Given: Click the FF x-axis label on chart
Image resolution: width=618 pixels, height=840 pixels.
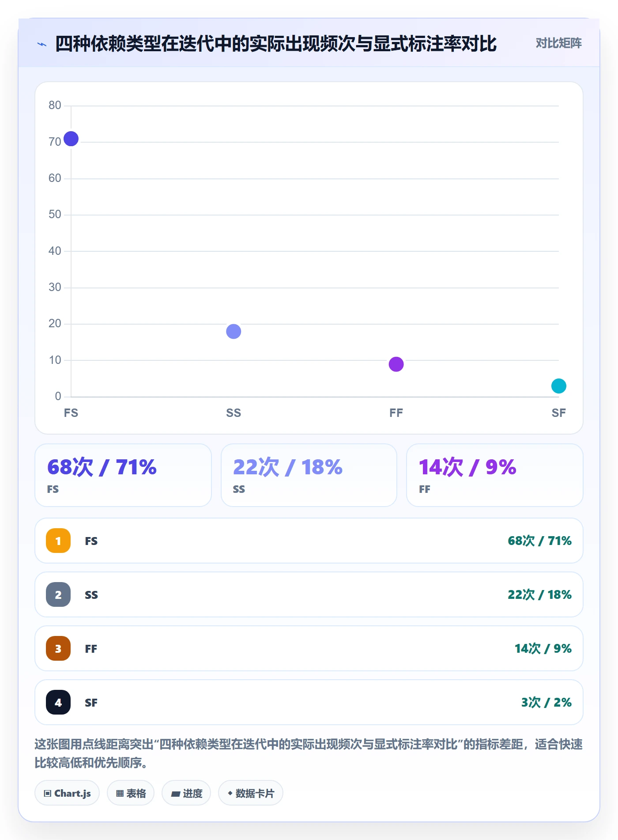Looking at the screenshot, I should 396,413.
